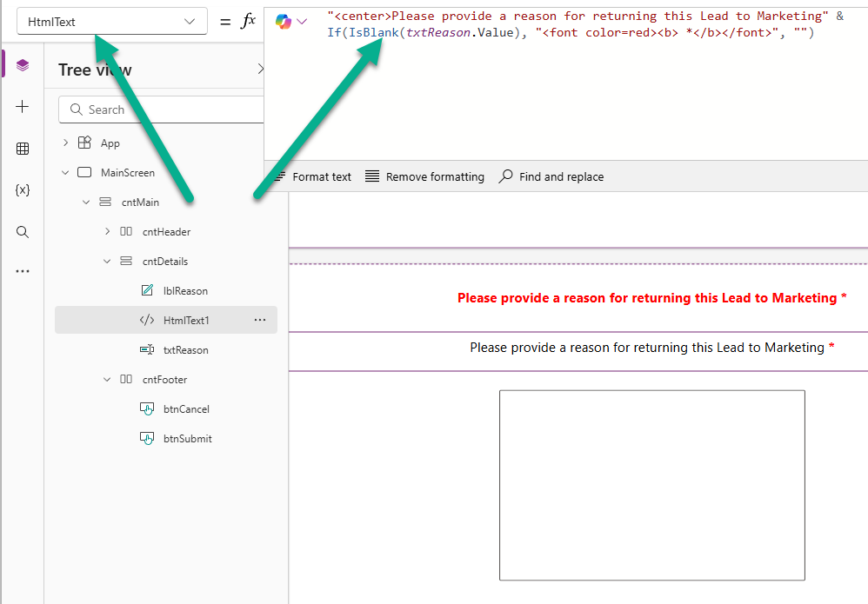Click the Search magnifier icon in sidebar
The width and height of the screenshot is (868, 604).
pos(23,232)
